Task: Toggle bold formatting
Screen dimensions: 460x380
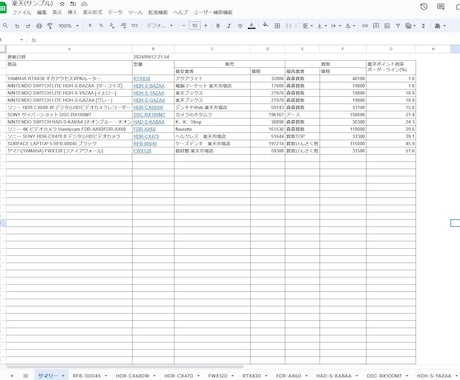Action: 218,26
